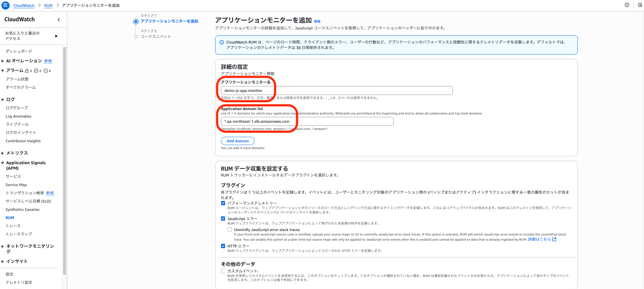Click the アプリケーションモニター名 input field
This screenshot has height=289, width=644.
(x=337, y=91)
